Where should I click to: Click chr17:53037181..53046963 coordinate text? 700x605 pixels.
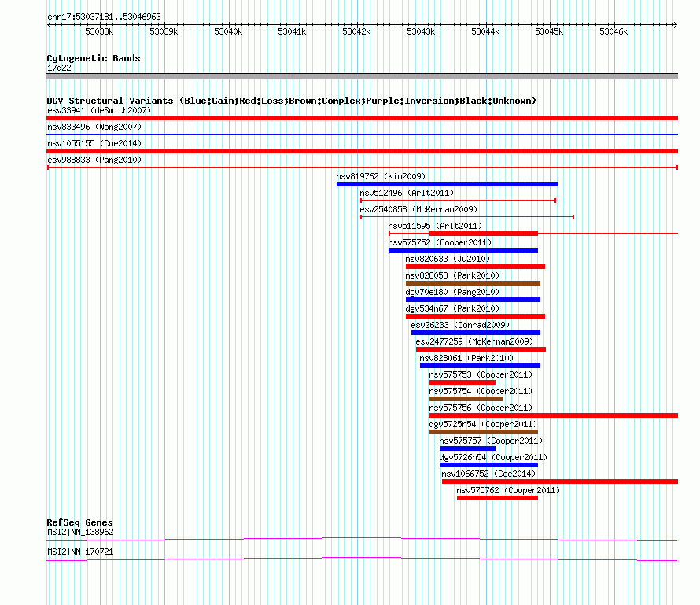click(x=104, y=17)
